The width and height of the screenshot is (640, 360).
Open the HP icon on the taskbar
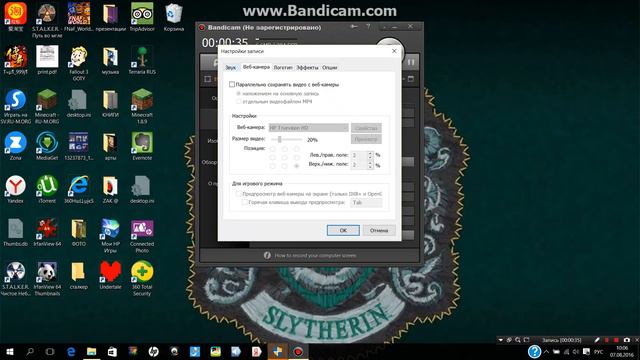point(153,351)
